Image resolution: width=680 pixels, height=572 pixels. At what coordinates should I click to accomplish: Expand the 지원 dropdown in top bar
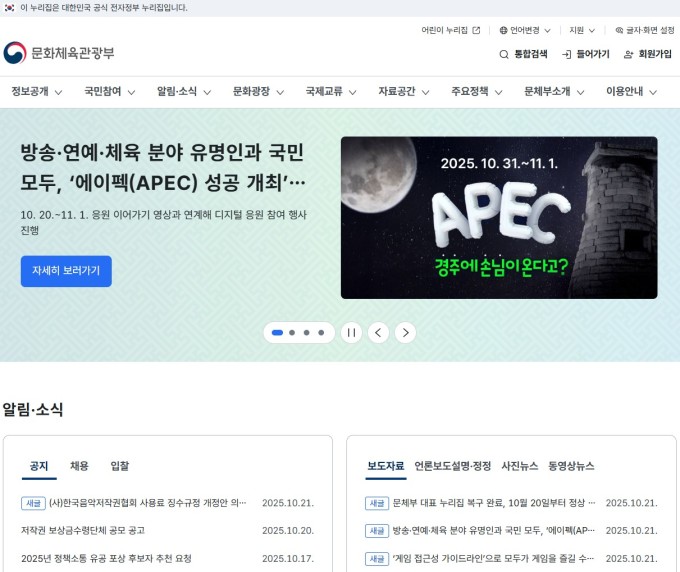click(582, 30)
